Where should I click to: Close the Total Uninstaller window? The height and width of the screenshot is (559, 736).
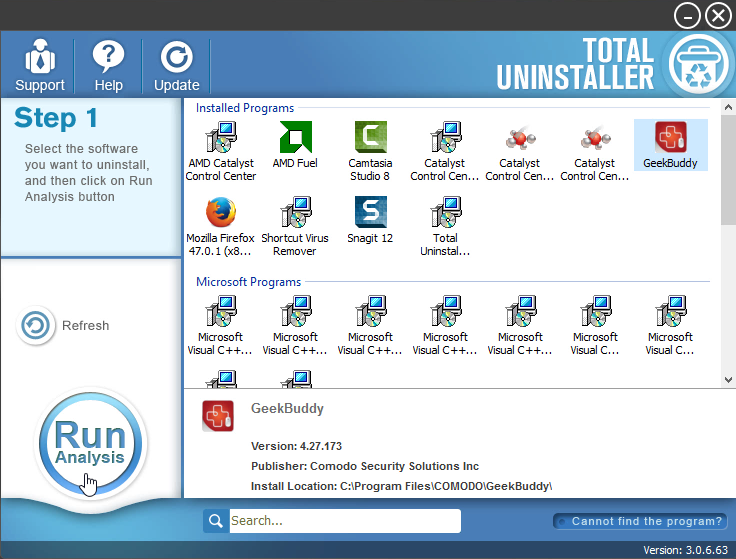(x=718, y=16)
